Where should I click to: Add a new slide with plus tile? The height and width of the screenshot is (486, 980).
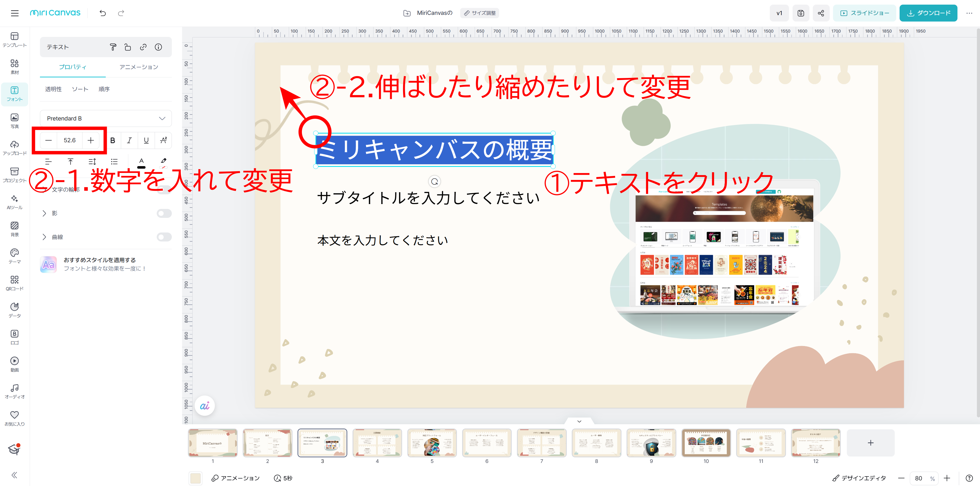(870, 443)
